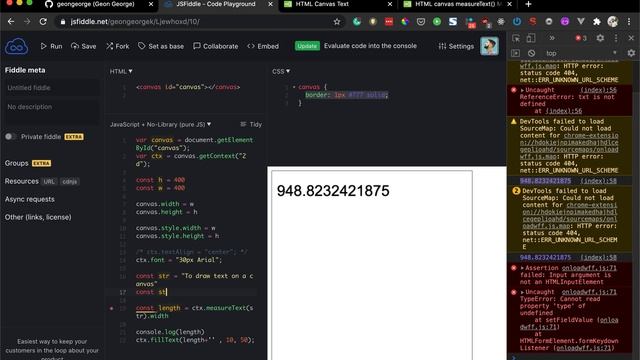Open Async requests section
This screenshot has height=360, width=640.
(x=29, y=199)
